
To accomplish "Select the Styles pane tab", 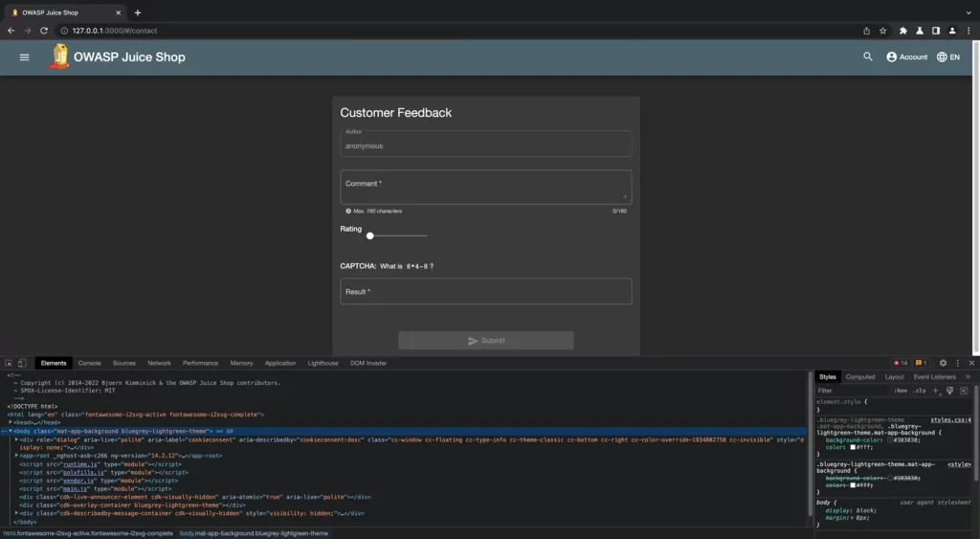I will 828,377.
